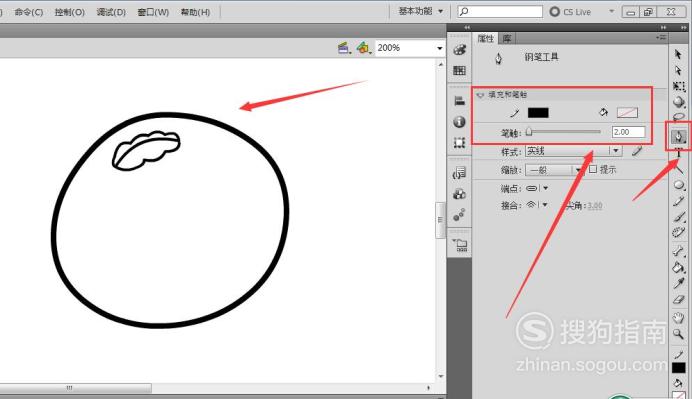Select the Pen tool in toolbox
Screen dimensions: 692x399
point(679,136)
